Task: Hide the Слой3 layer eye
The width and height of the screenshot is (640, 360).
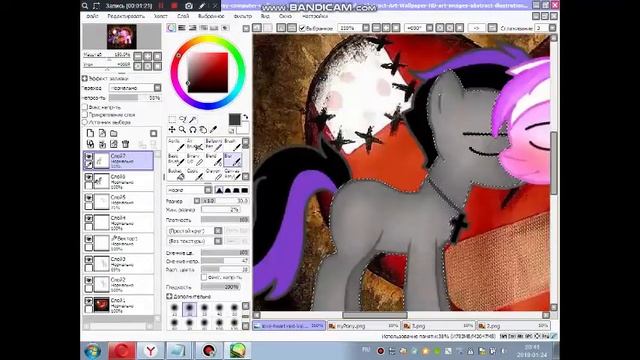Action: pyautogui.click(x=89, y=260)
